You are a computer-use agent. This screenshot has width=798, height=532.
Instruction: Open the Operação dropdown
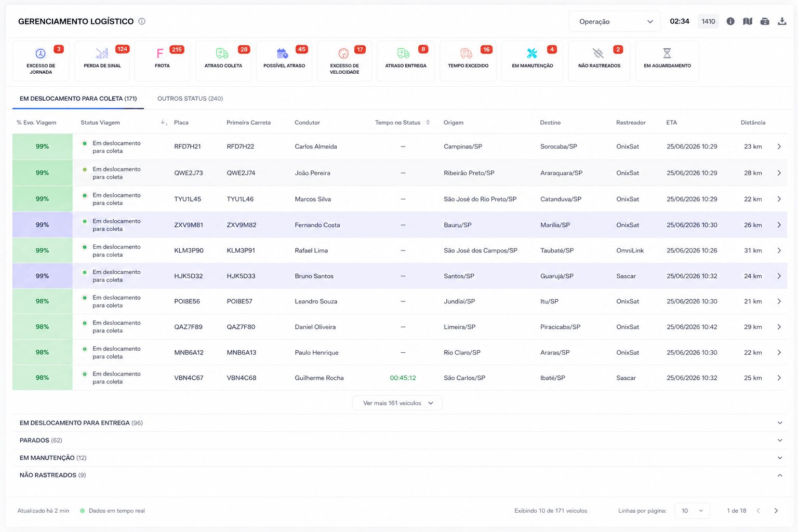(x=615, y=21)
